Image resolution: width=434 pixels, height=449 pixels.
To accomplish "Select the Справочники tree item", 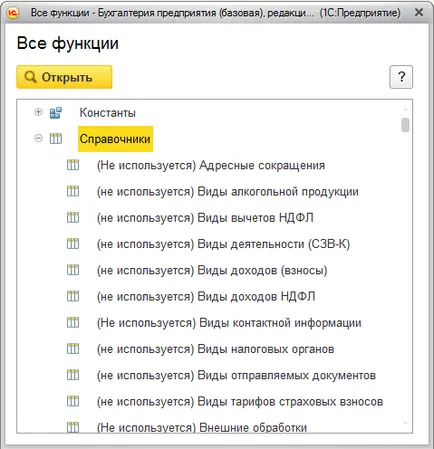I will [115, 139].
